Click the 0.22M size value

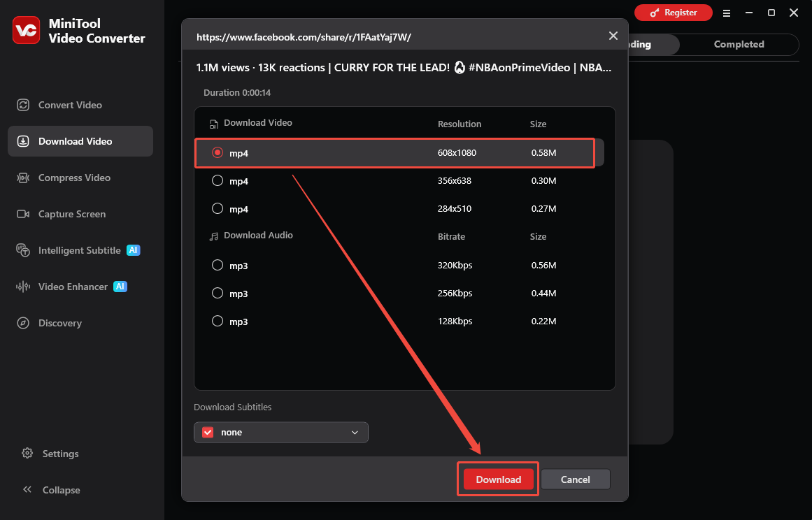click(543, 321)
